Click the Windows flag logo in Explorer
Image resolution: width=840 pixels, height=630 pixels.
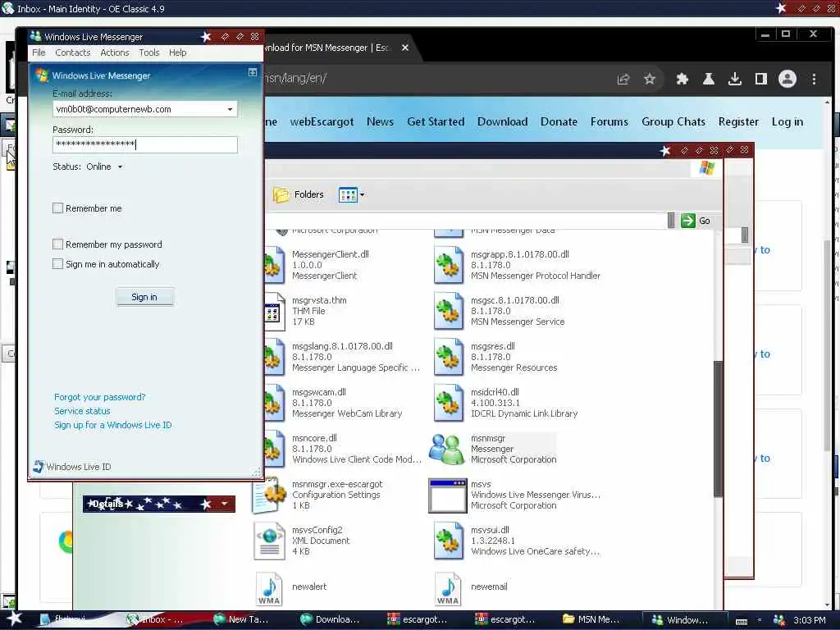coord(706,167)
